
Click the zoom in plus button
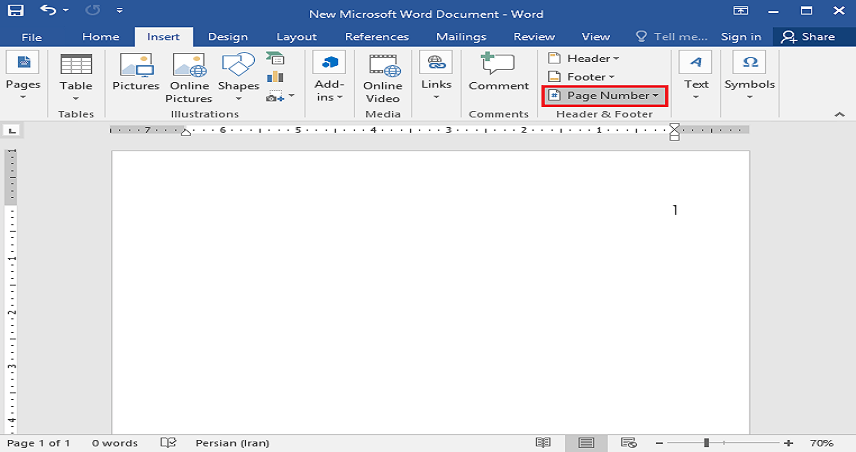[788, 443]
